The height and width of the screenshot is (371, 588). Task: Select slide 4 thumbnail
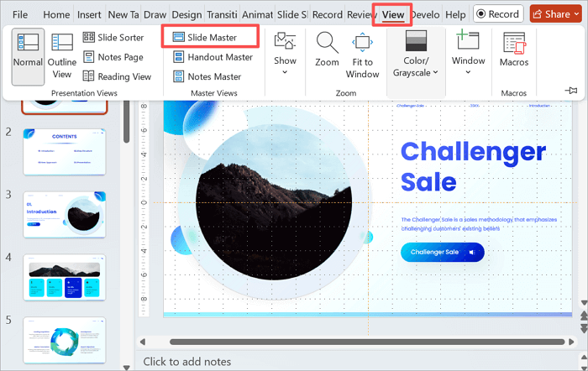(x=65, y=277)
